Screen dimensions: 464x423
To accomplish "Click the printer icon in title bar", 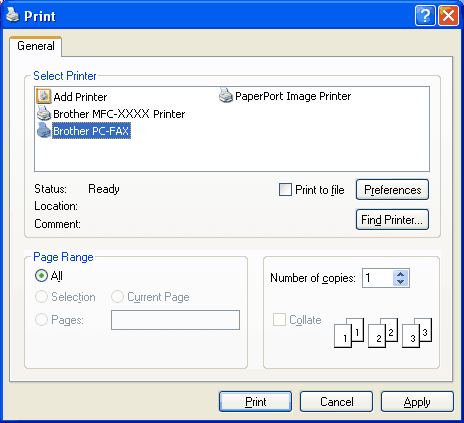I will (13, 15).
